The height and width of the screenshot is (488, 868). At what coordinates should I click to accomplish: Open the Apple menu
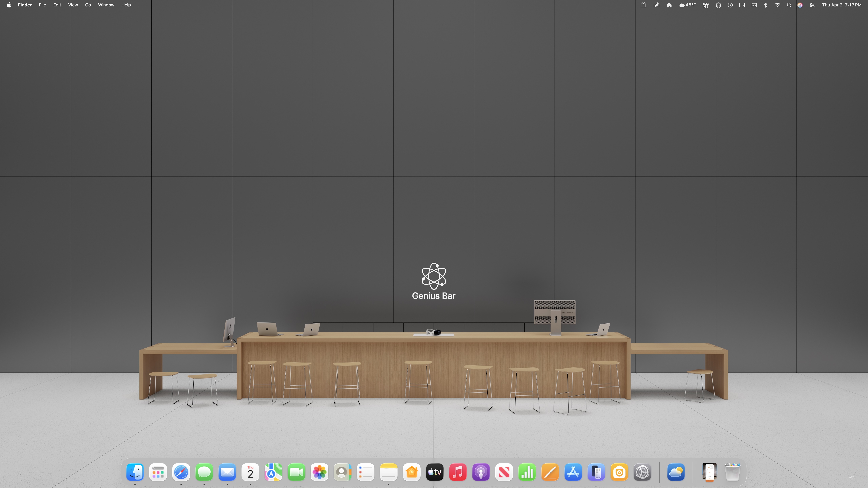9,5
